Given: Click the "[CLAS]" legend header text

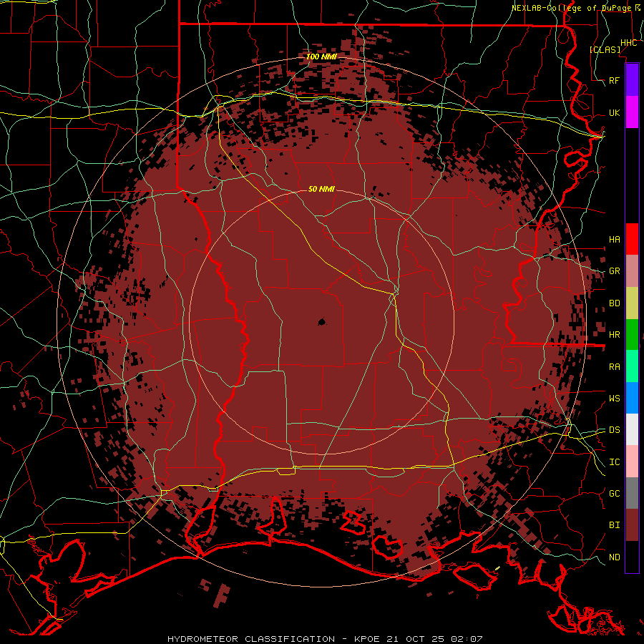Looking at the screenshot, I should point(605,49).
